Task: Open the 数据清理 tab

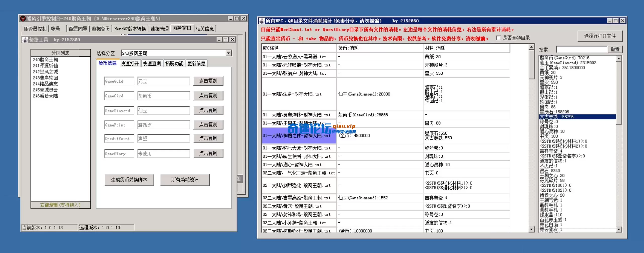Action: (159, 29)
